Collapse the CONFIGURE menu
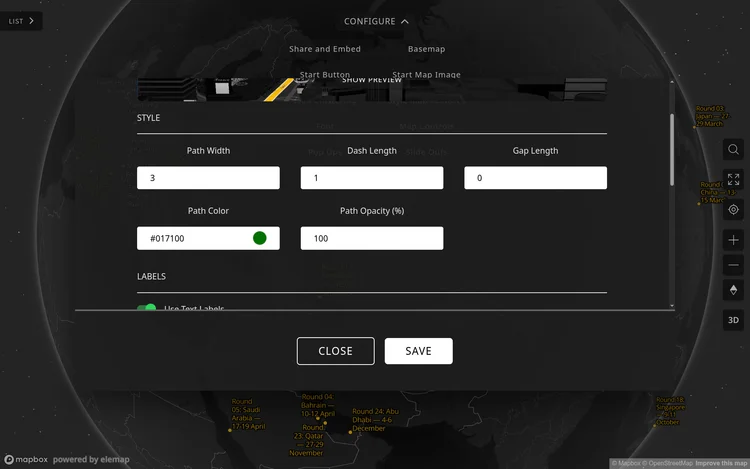Viewport: 750px width, 469px height. point(376,22)
